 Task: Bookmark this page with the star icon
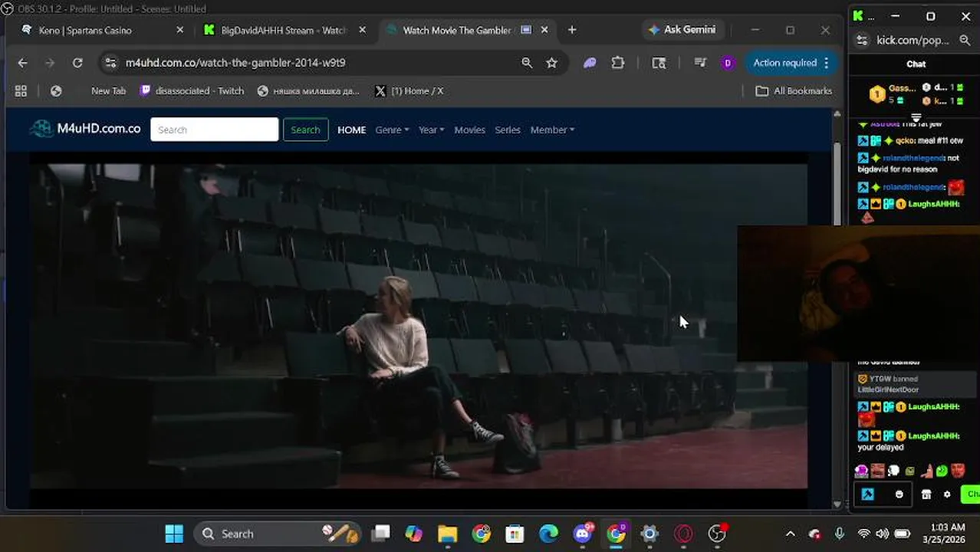[x=551, y=63]
